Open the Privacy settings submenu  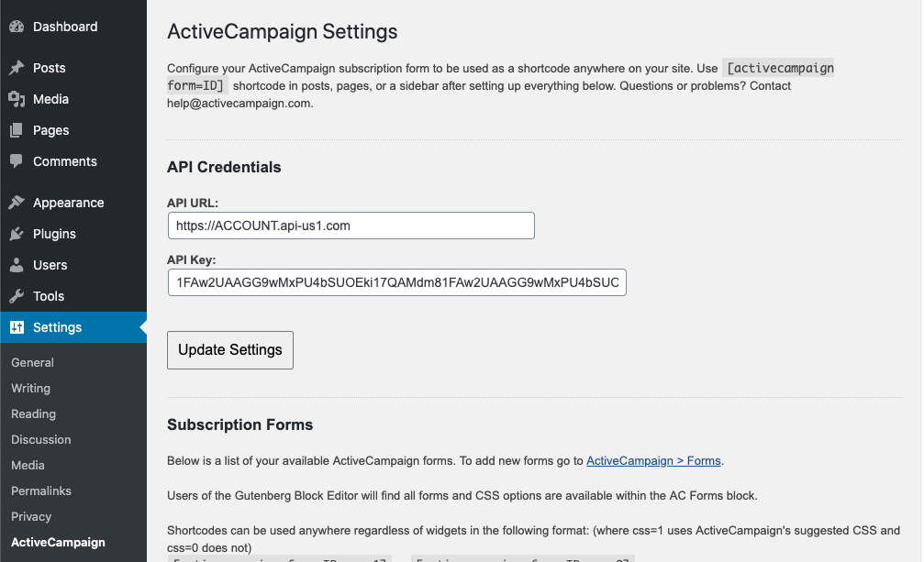[31, 516]
